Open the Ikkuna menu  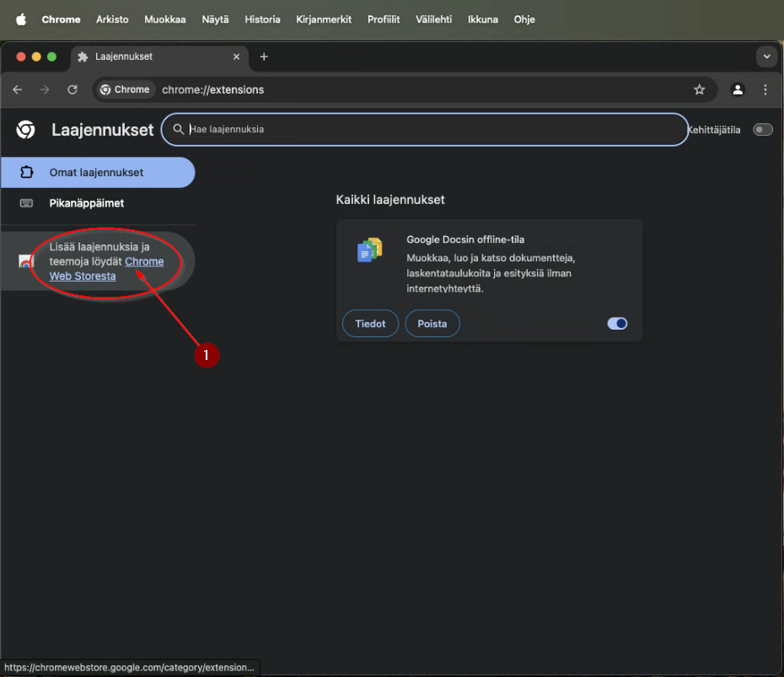482,19
